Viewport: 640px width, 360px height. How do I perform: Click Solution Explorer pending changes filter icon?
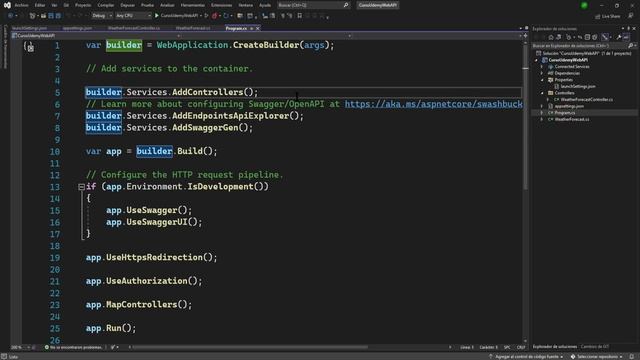tap(568, 37)
